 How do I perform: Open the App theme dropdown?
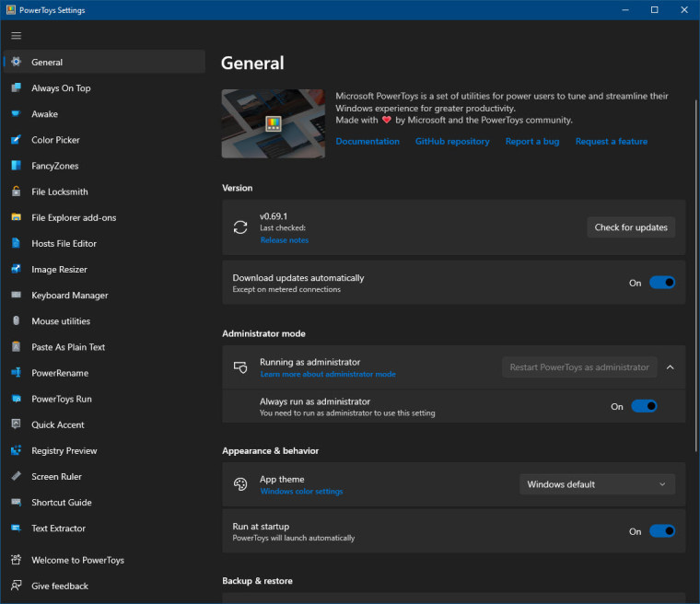click(597, 484)
